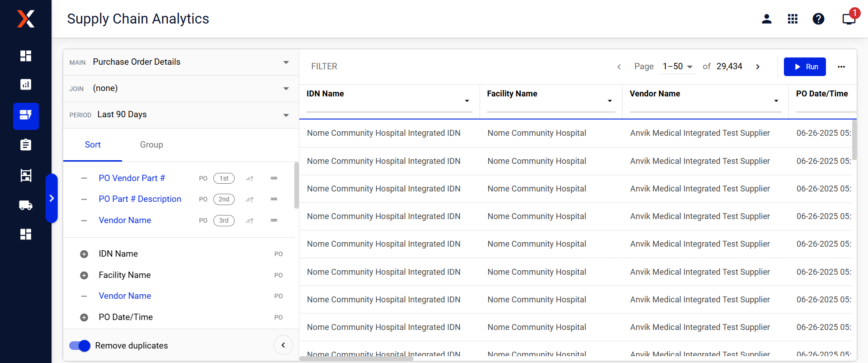Click the bar chart report sidebar icon
The image size is (868, 363).
pyautogui.click(x=26, y=84)
